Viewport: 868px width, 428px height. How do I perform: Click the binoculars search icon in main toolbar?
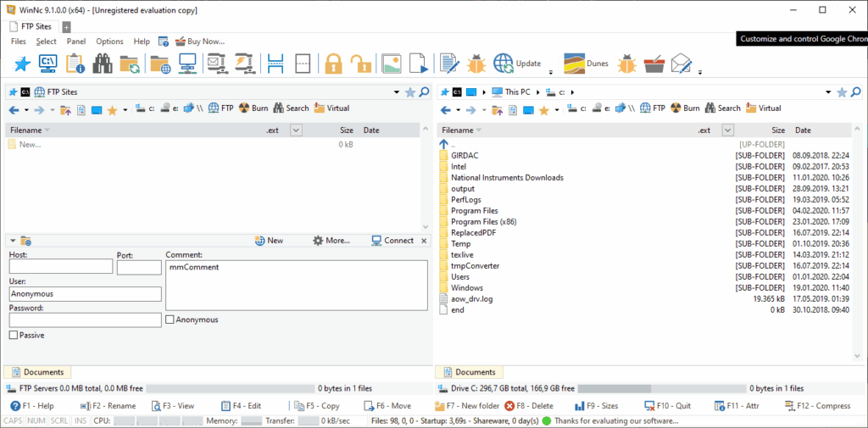[x=103, y=64]
